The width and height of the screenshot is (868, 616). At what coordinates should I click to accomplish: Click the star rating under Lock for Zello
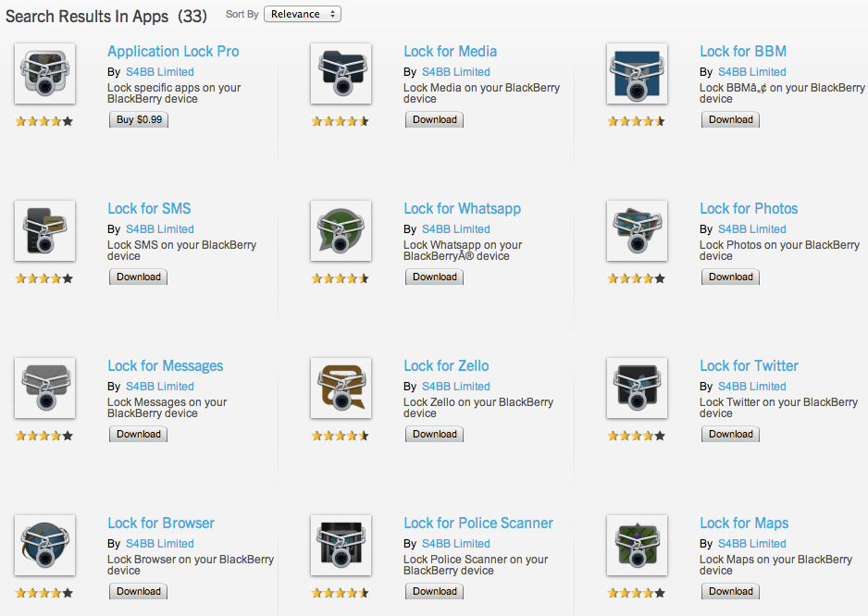pyautogui.click(x=341, y=436)
